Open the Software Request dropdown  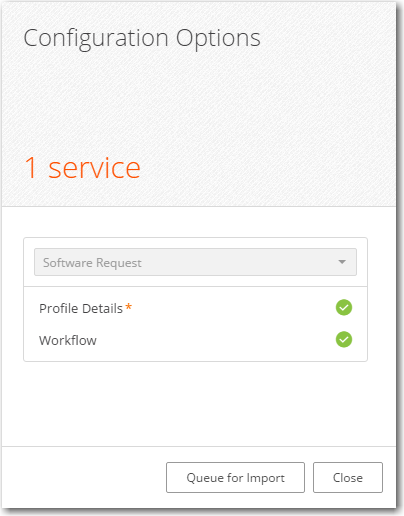(195, 262)
